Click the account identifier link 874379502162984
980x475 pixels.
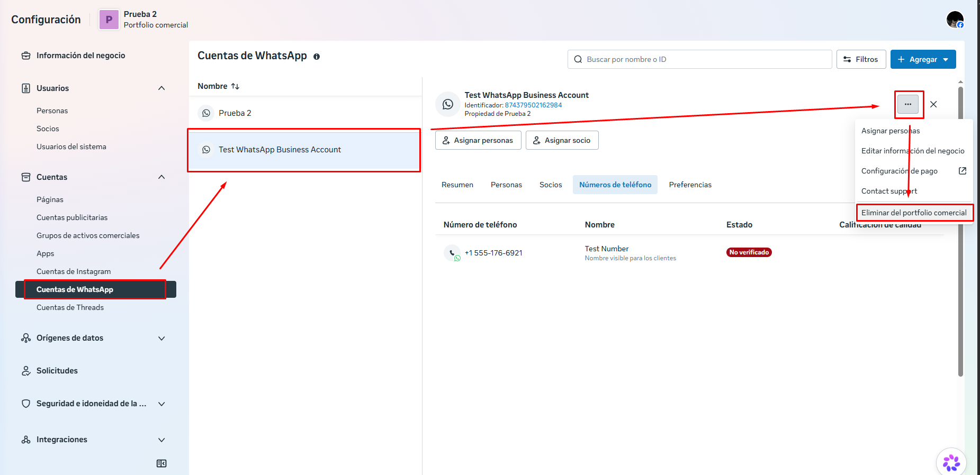(x=533, y=105)
